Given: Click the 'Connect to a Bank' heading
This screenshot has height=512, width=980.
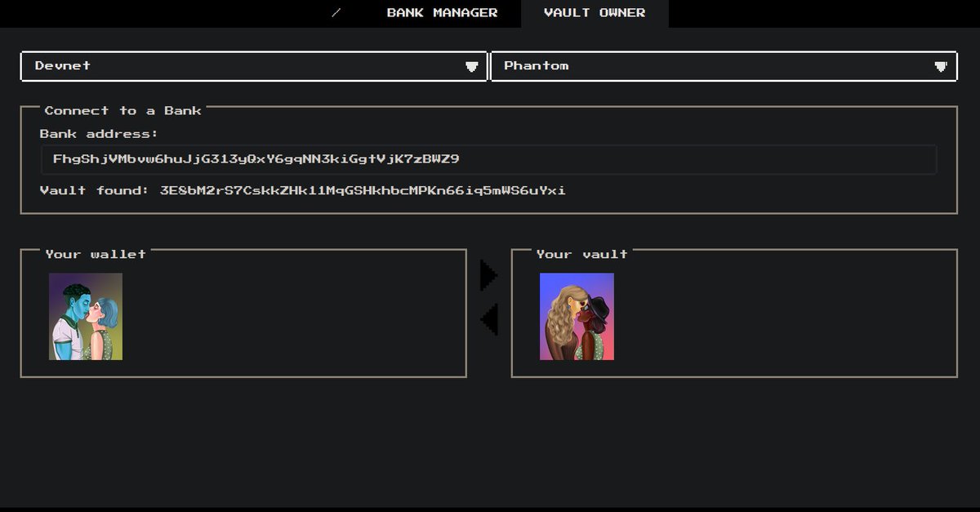Looking at the screenshot, I should [122, 110].
